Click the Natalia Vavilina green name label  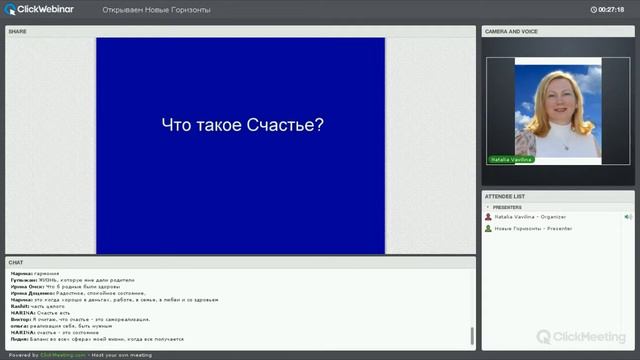pos(511,160)
